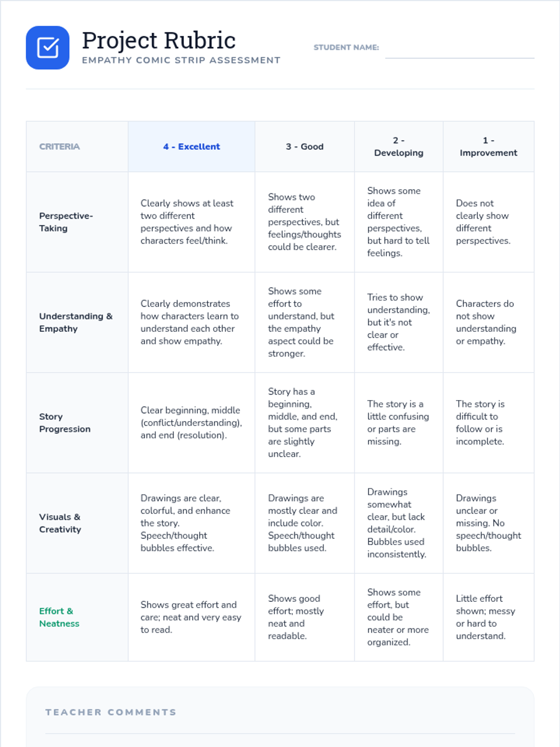Click the Story Progression criteria label
The width and height of the screenshot is (560, 747).
point(65,423)
